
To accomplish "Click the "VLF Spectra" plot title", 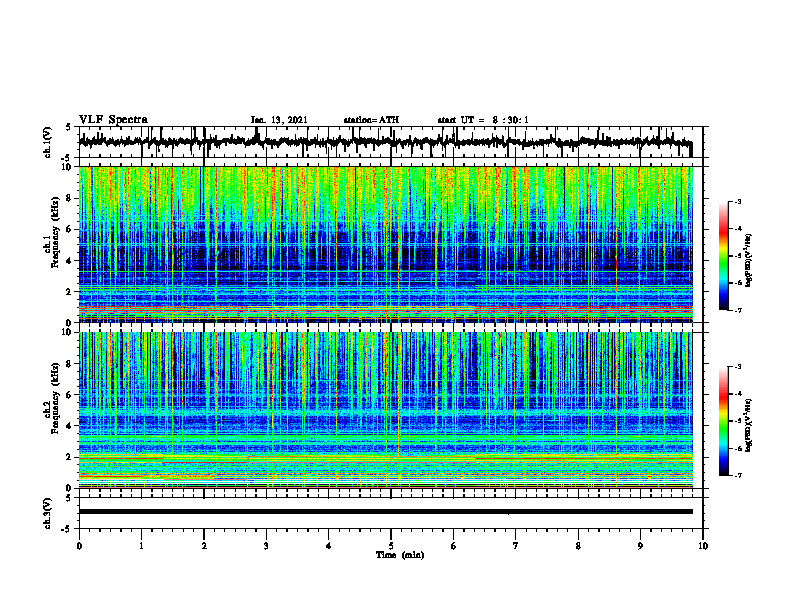I will pyautogui.click(x=113, y=120).
